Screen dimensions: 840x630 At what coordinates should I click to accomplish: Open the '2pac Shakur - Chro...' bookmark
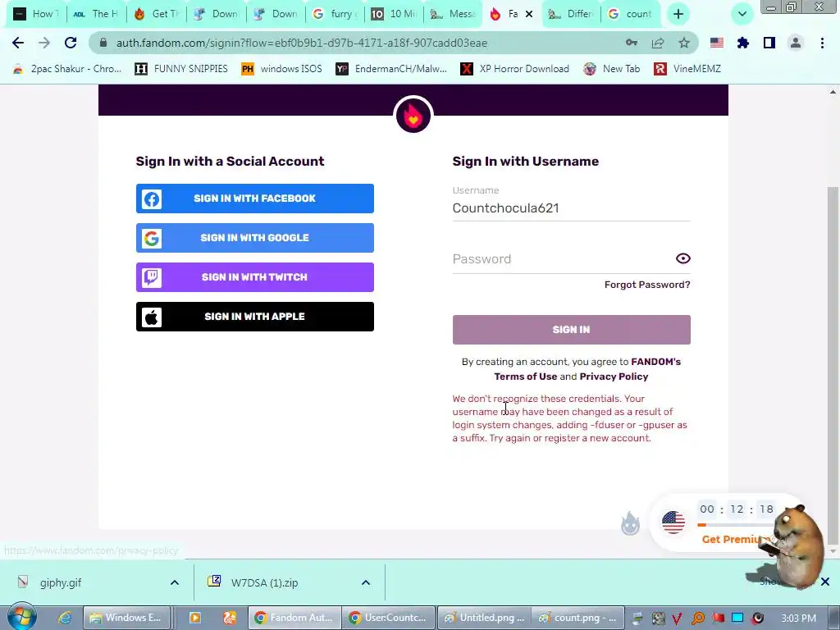pyautogui.click(x=67, y=69)
